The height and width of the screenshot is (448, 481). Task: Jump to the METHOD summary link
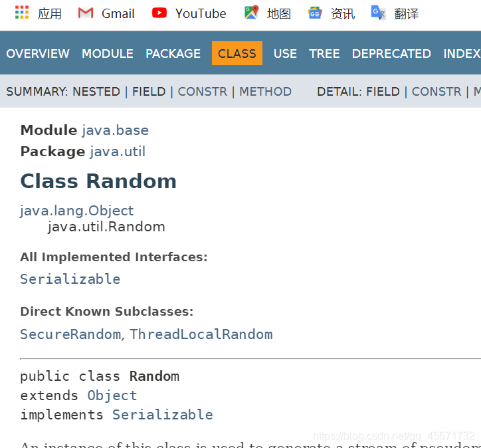[265, 92]
